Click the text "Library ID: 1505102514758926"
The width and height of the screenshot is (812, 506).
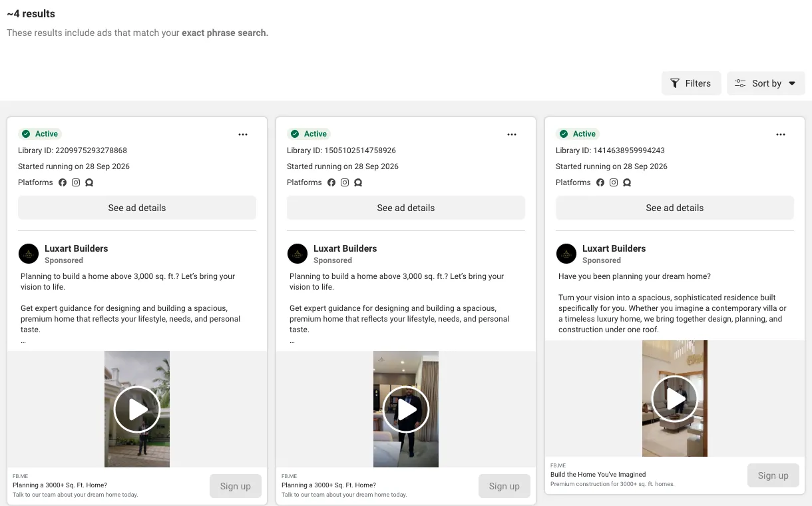(x=341, y=150)
